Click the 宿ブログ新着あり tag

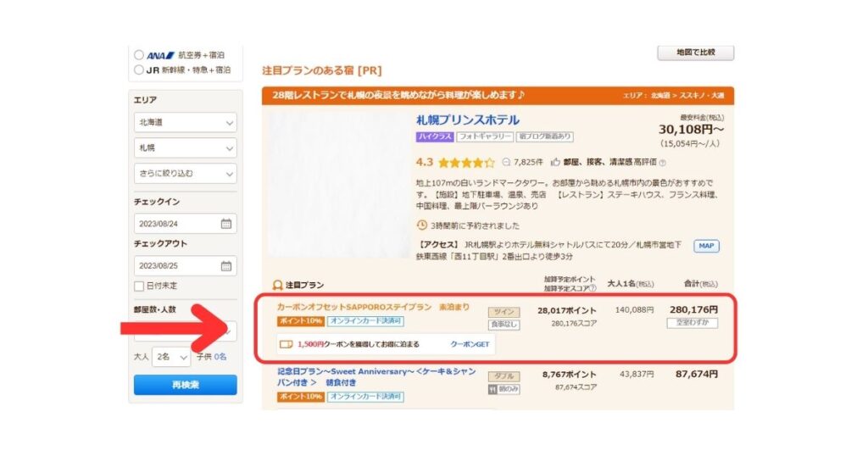545,136
